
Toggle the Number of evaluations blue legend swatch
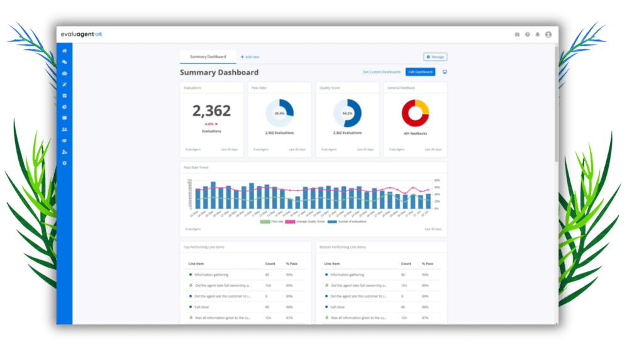(x=332, y=222)
